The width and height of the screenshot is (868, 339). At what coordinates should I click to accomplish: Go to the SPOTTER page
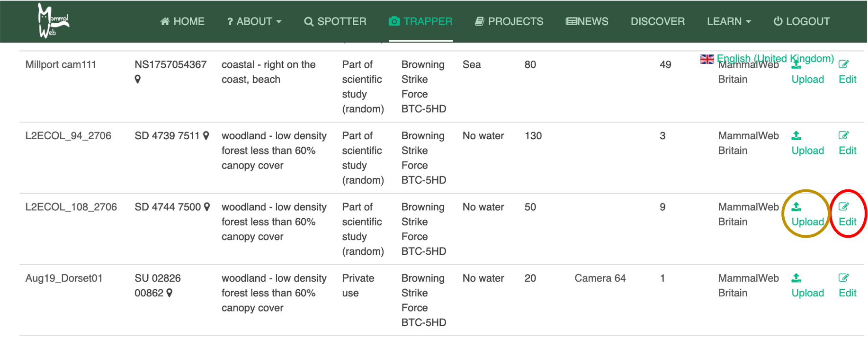tap(335, 21)
